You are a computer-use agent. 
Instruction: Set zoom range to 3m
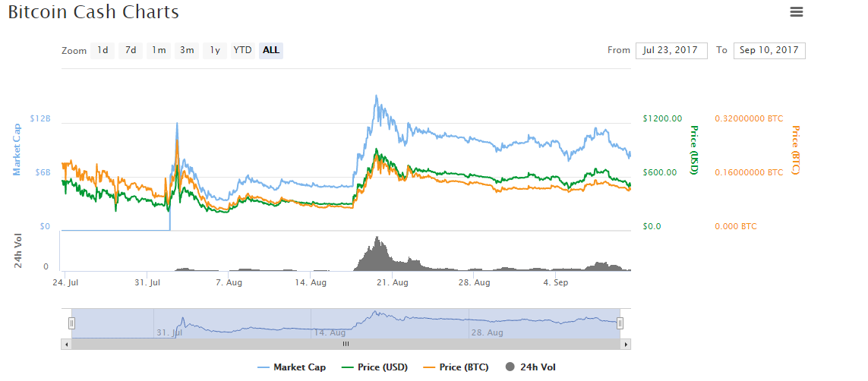tap(187, 50)
